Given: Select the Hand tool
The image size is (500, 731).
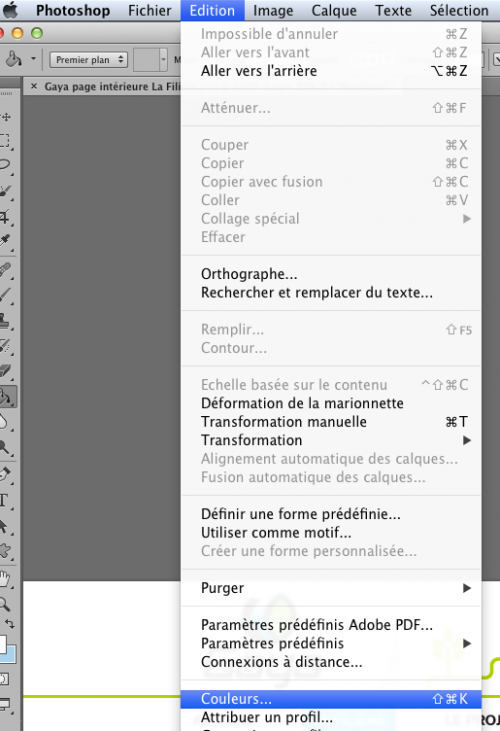Looking at the screenshot, I should coord(5,579).
